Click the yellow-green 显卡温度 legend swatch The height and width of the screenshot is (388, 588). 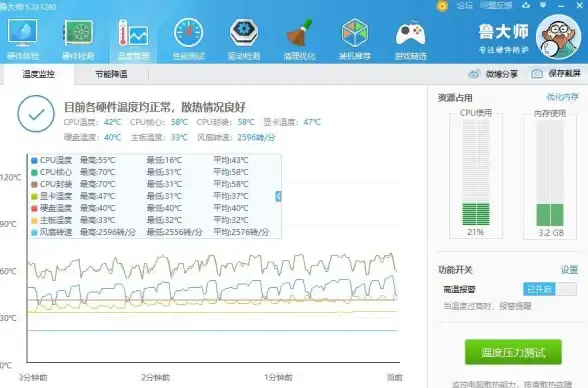click(34, 196)
